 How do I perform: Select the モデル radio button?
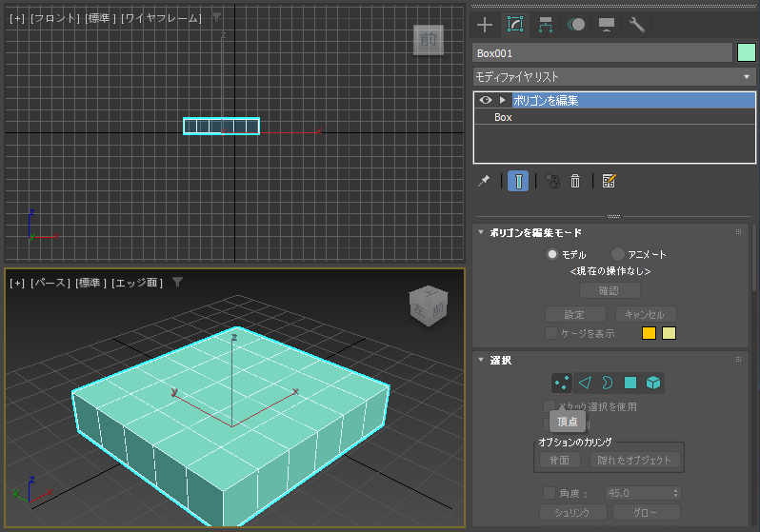point(552,254)
